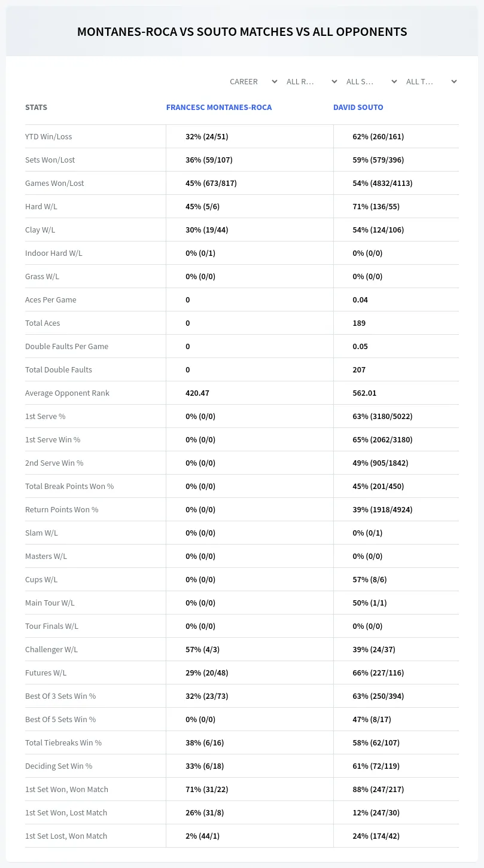Open the ALL S... surfaces dropdown

pyautogui.click(x=372, y=81)
